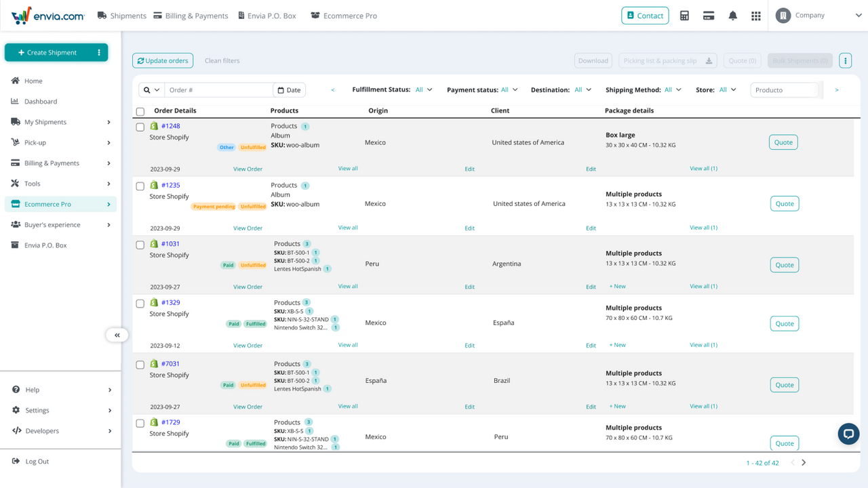Collapse the sidebar with the chevron handle
Screen dimensions: 868x488
[x=117, y=335]
